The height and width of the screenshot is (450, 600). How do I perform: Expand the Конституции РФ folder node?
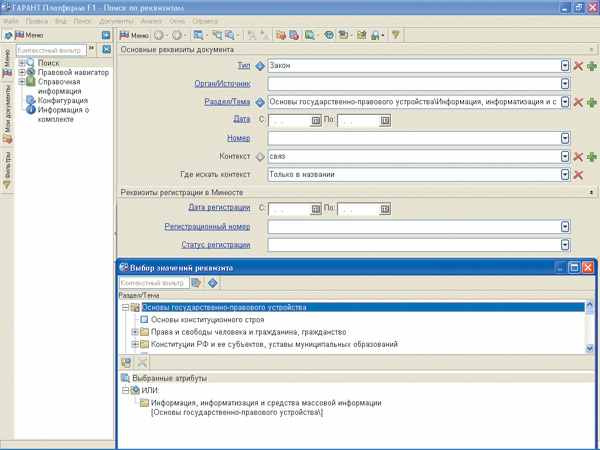(x=135, y=344)
